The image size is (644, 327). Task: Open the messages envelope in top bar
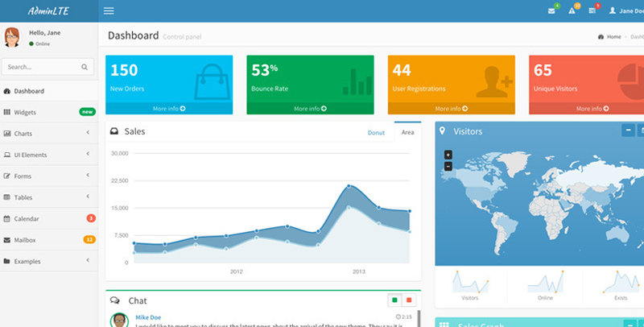click(x=551, y=11)
